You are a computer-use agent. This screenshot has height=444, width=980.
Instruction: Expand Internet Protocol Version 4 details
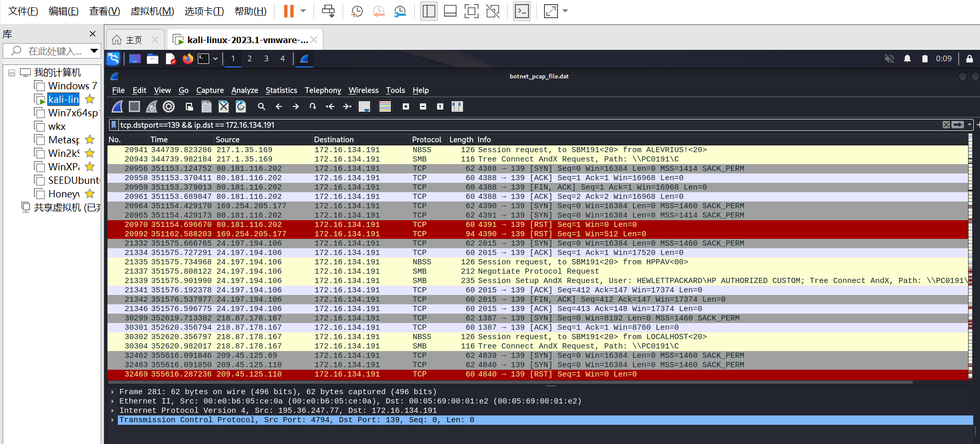click(113, 411)
